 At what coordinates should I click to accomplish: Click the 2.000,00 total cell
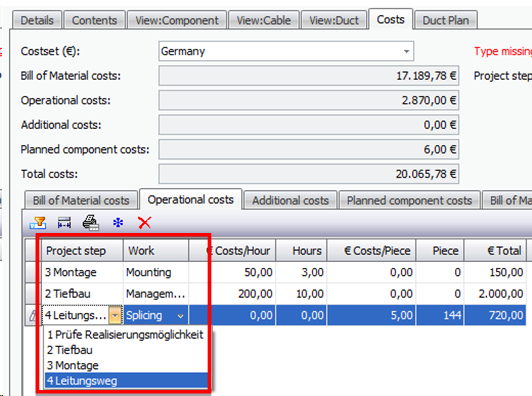pos(495,294)
